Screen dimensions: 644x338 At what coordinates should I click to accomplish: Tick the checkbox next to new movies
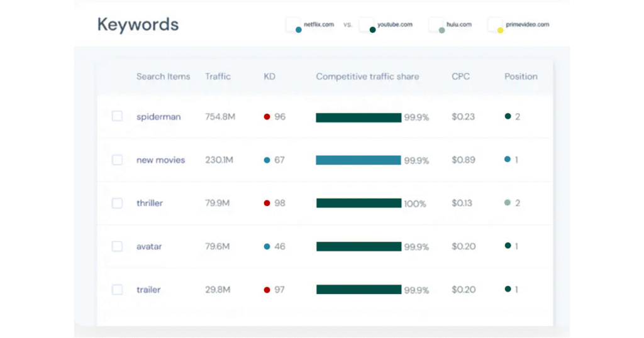(117, 160)
